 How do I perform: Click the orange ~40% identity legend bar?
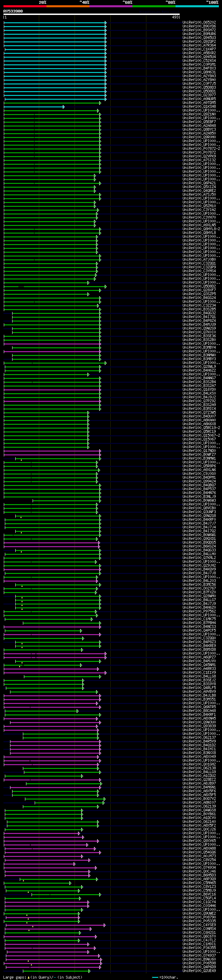coord(68,6)
